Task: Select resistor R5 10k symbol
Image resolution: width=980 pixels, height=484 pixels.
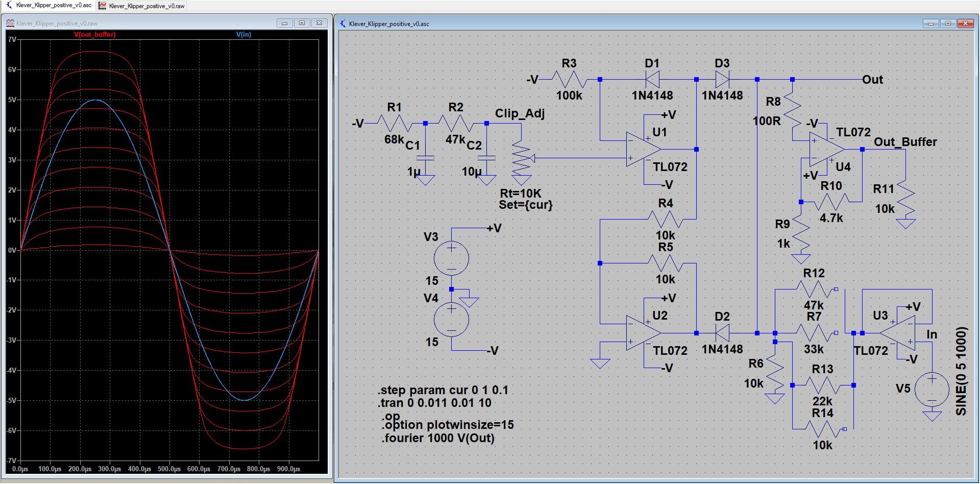Action: tap(666, 263)
